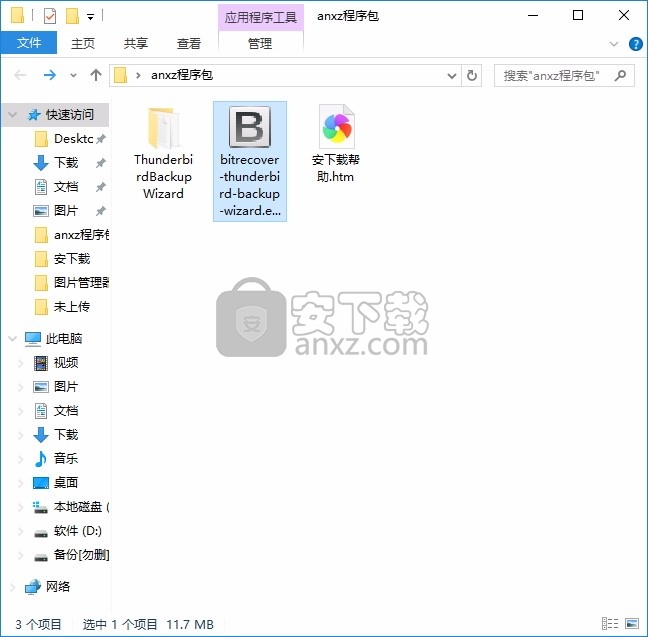
Task: Open the 未上传 folder in quick access
Action: click(72, 307)
